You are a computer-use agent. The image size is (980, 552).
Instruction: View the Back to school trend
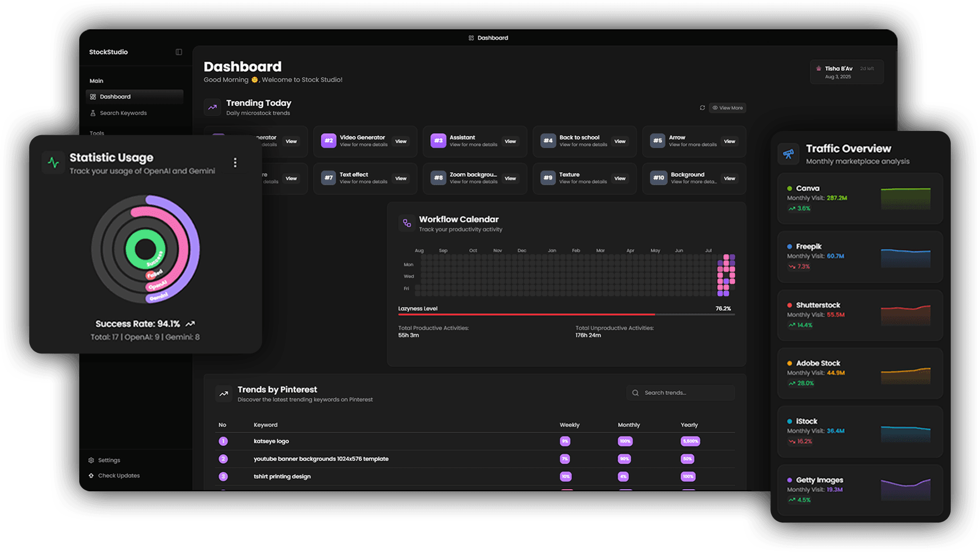click(x=620, y=142)
